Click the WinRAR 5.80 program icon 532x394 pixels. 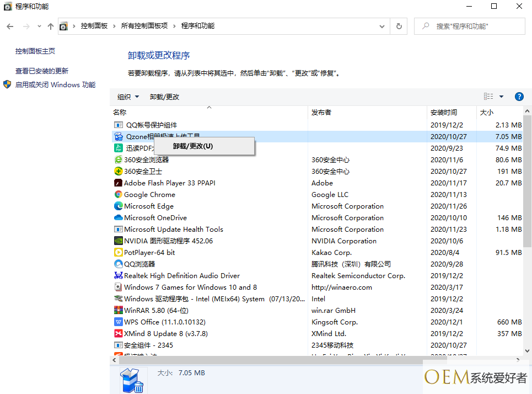click(118, 311)
